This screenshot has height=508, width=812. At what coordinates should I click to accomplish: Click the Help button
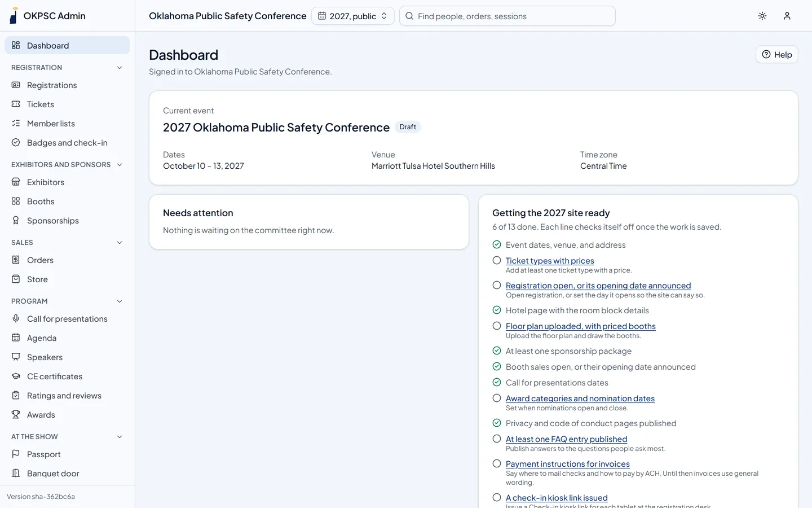click(777, 54)
